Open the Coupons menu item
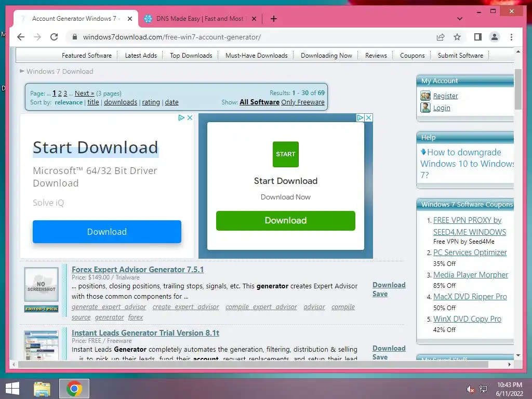The width and height of the screenshot is (532, 399). point(412,55)
